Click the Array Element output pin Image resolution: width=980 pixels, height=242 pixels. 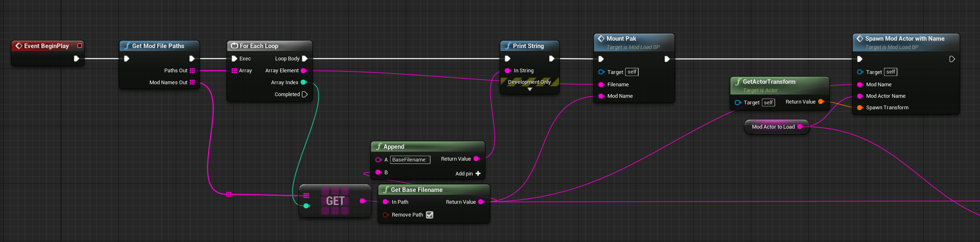304,71
